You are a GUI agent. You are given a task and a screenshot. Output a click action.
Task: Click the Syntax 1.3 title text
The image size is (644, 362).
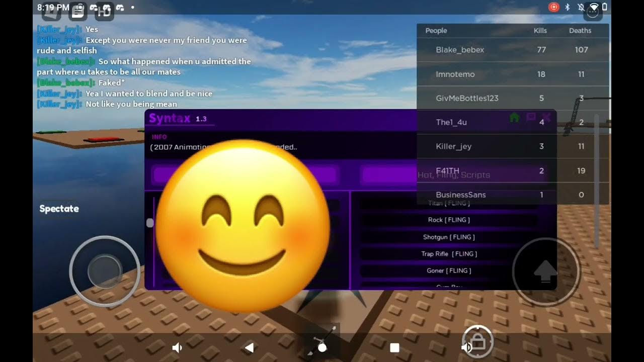[178, 119]
